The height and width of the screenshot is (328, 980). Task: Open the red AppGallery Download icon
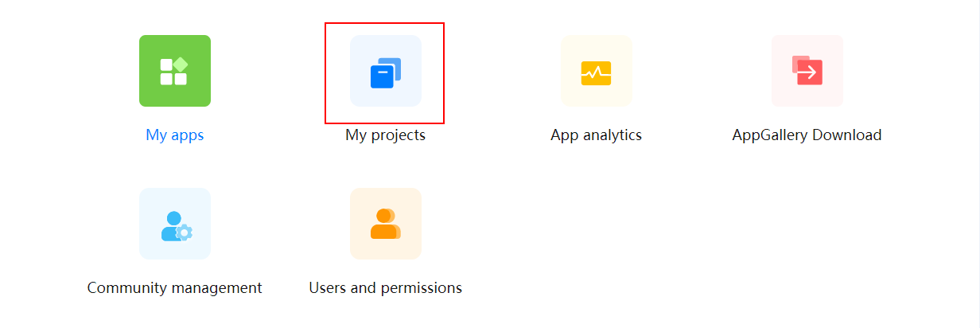807,70
